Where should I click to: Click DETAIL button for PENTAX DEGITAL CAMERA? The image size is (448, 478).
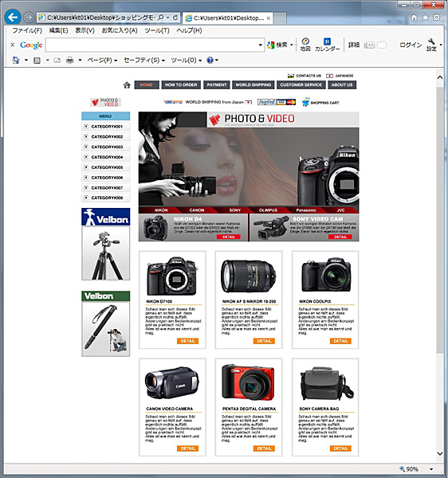(x=264, y=449)
